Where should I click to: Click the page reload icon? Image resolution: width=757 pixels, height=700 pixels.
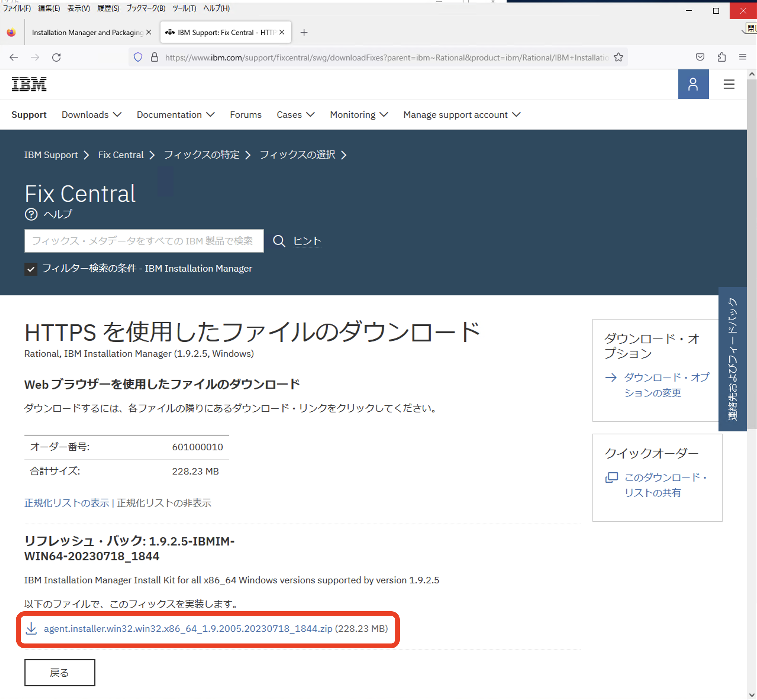(x=57, y=57)
